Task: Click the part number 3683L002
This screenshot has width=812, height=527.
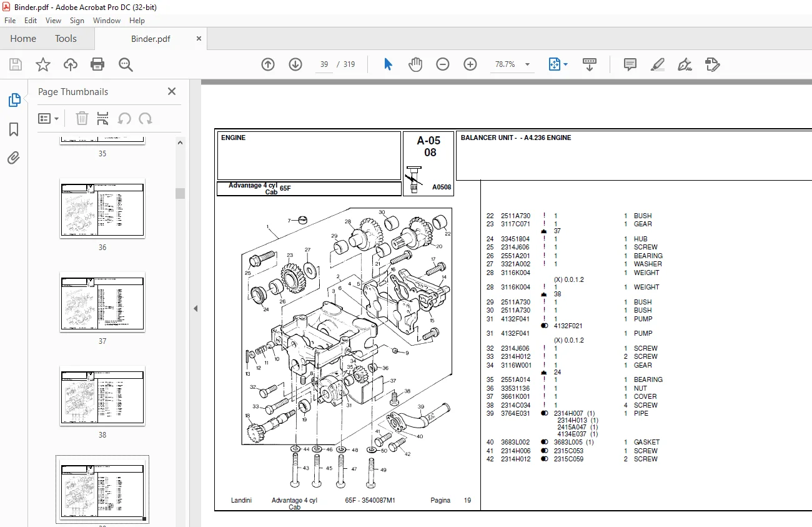Action: [515, 443]
